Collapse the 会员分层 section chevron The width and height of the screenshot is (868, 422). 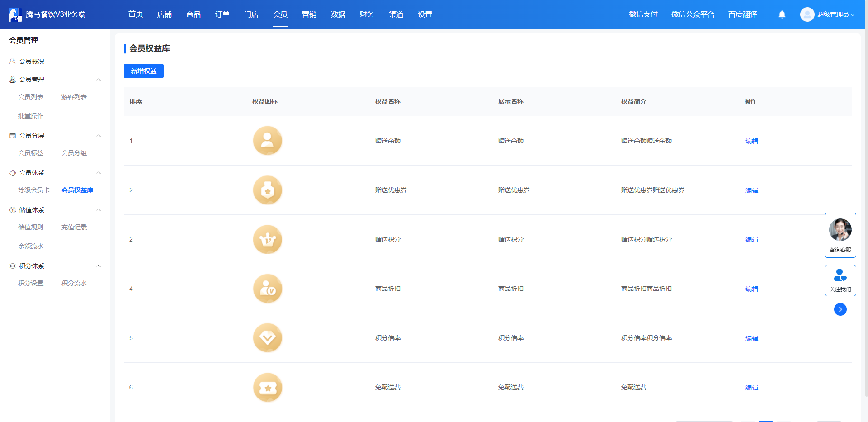pos(99,136)
